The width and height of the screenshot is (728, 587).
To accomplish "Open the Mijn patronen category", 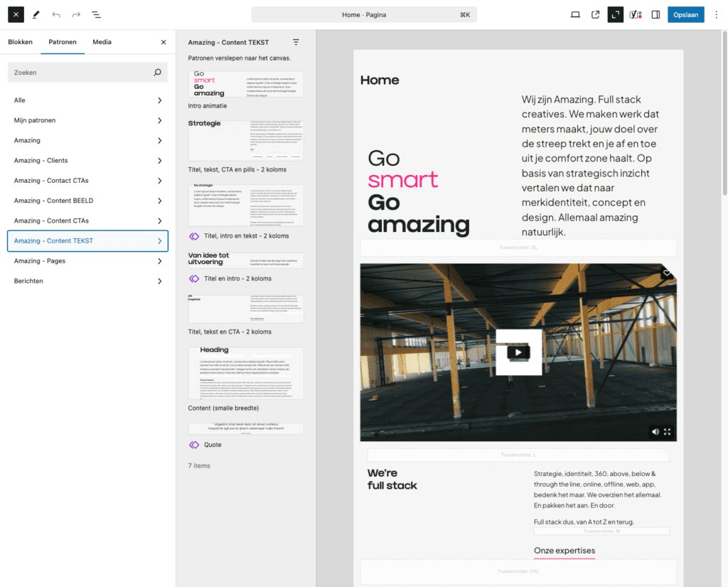I will point(87,120).
